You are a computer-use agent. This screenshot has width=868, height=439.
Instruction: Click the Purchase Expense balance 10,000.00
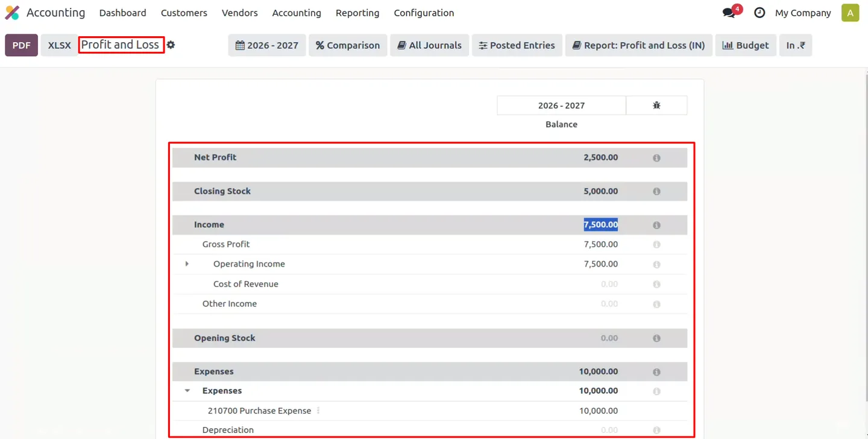[x=599, y=411]
